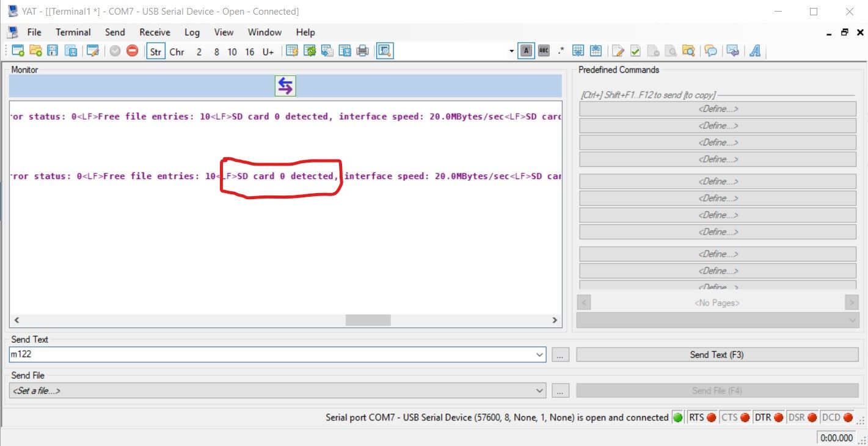Switch radix to Unicode U+
The image size is (868, 446).
point(268,51)
